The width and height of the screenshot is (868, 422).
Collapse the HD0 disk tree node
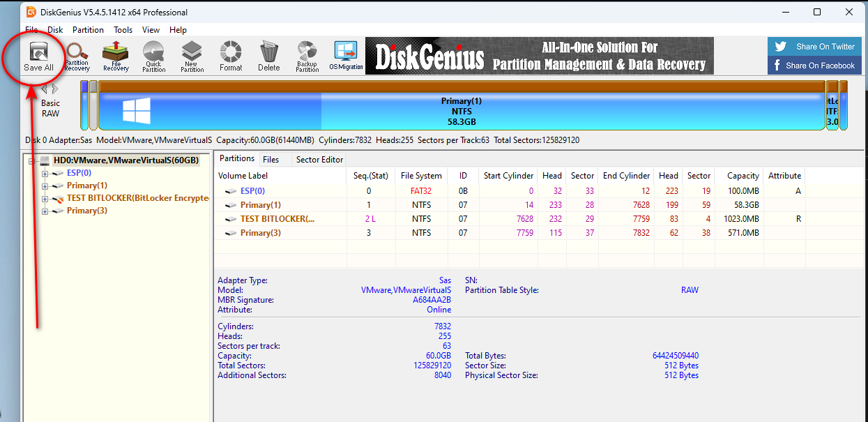(31, 161)
